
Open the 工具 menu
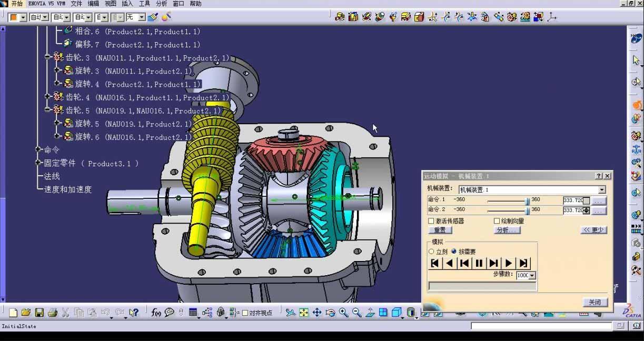pyautogui.click(x=144, y=4)
